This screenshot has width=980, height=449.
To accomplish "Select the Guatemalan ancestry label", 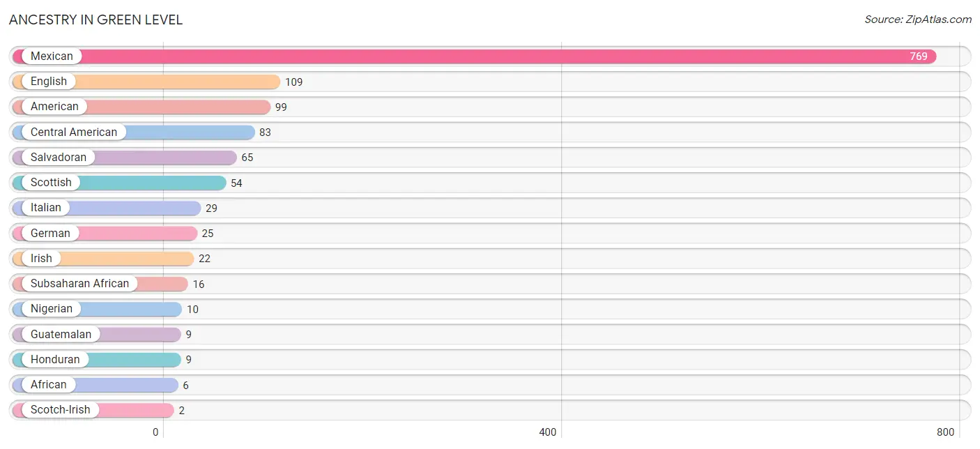I will (61, 334).
